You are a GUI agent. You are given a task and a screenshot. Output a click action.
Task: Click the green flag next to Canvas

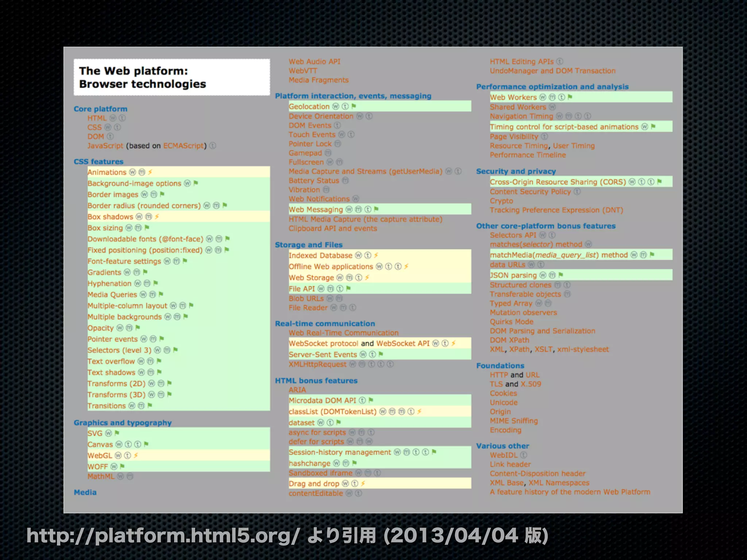(146, 444)
